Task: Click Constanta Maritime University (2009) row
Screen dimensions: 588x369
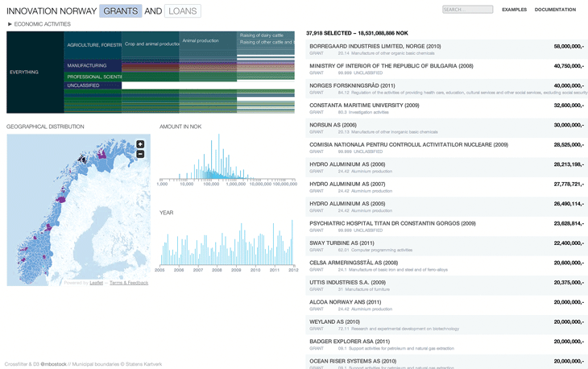Action: pos(446,109)
